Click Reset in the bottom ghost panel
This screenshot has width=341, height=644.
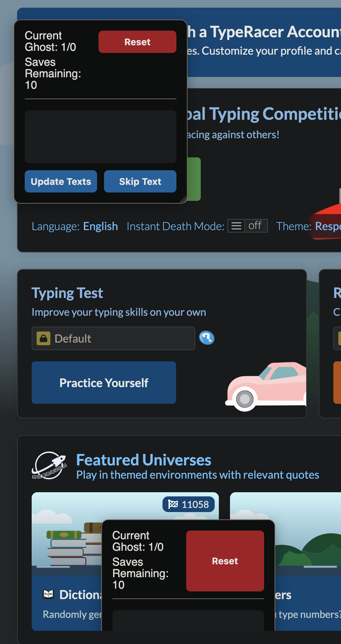(x=225, y=561)
